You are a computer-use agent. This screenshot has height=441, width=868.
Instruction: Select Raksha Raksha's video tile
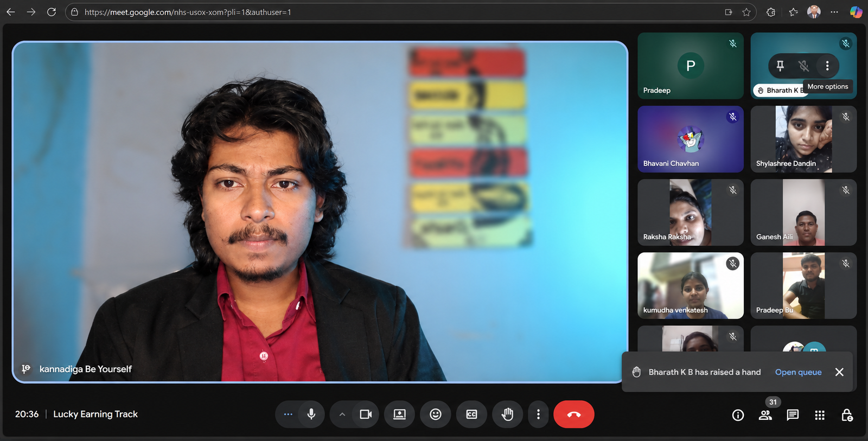click(691, 212)
